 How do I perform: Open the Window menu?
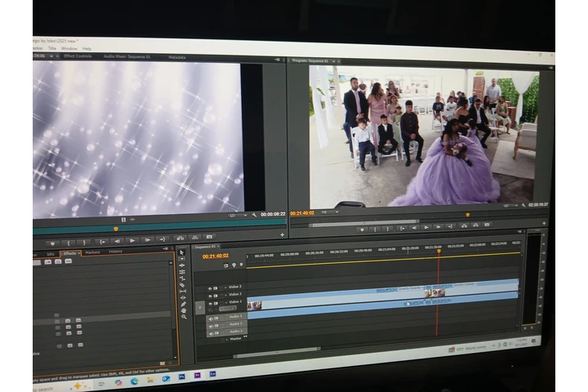click(x=69, y=48)
